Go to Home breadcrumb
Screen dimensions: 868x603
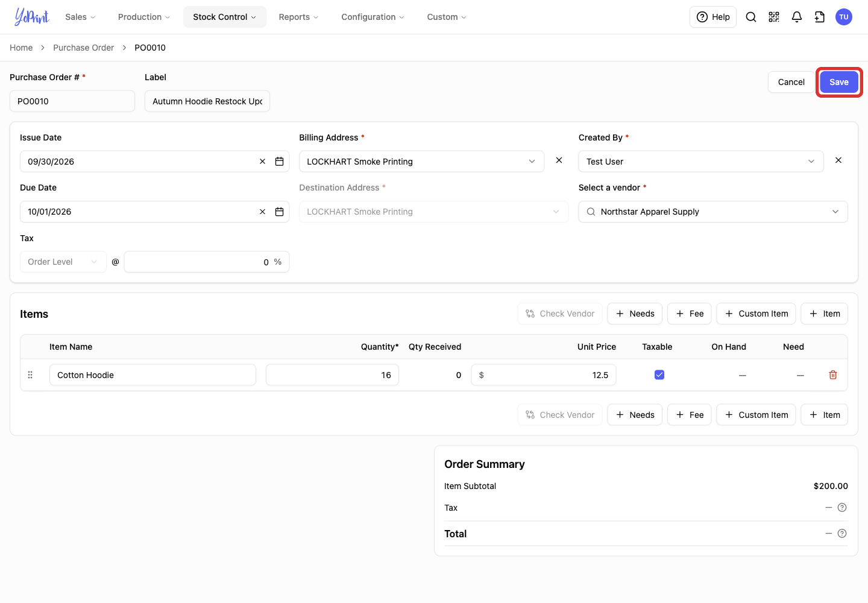pos(21,48)
